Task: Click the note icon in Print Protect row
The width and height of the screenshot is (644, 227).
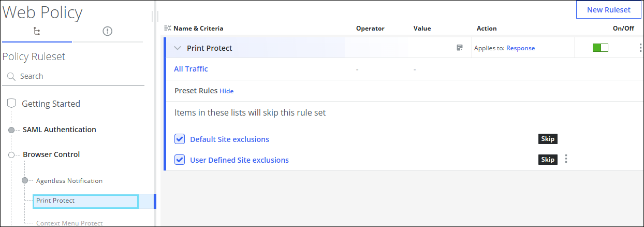Action: pos(459,48)
